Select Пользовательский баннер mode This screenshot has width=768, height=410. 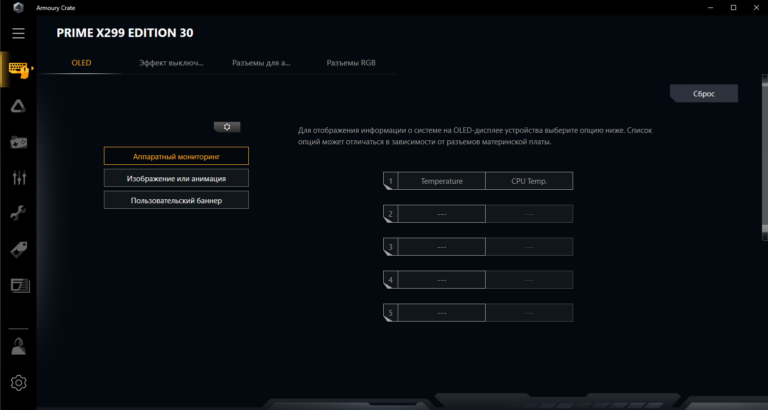coord(176,200)
